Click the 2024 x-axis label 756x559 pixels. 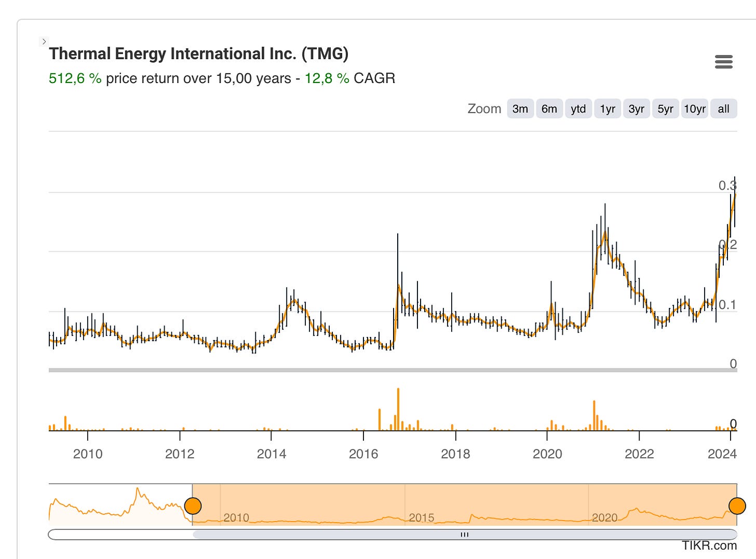tap(722, 454)
